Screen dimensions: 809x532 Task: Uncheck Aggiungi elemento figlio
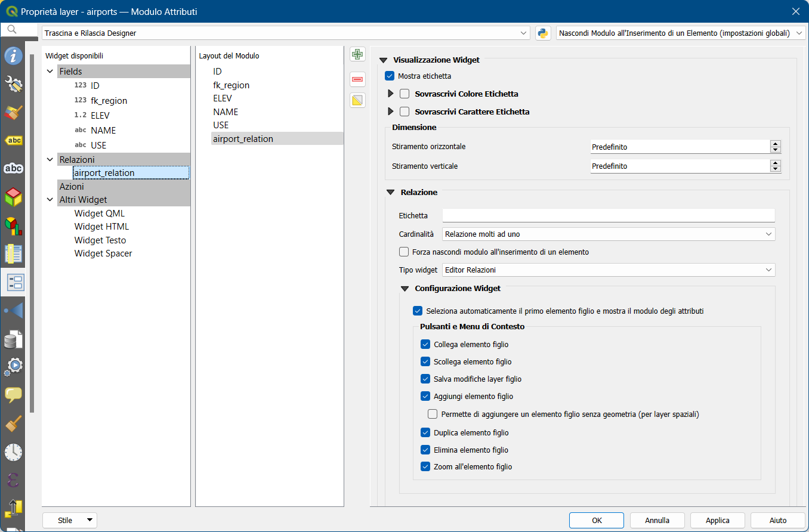click(425, 396)
